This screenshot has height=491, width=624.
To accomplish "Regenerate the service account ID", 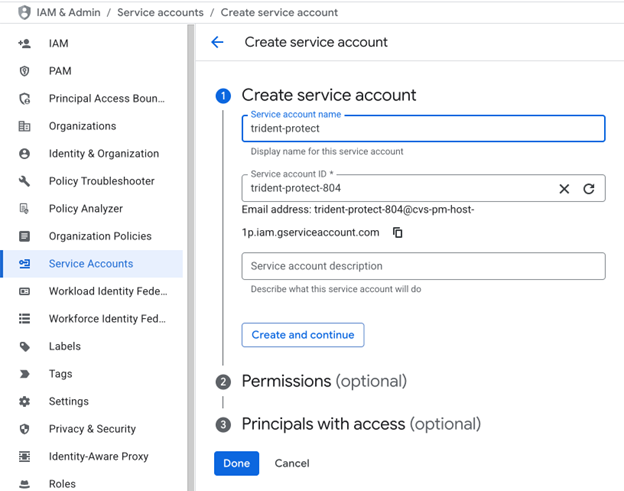I will tap(589, 188).
